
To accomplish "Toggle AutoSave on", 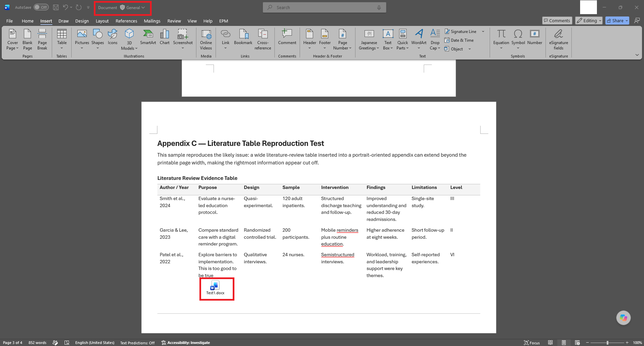I will (x=41, y=7).
